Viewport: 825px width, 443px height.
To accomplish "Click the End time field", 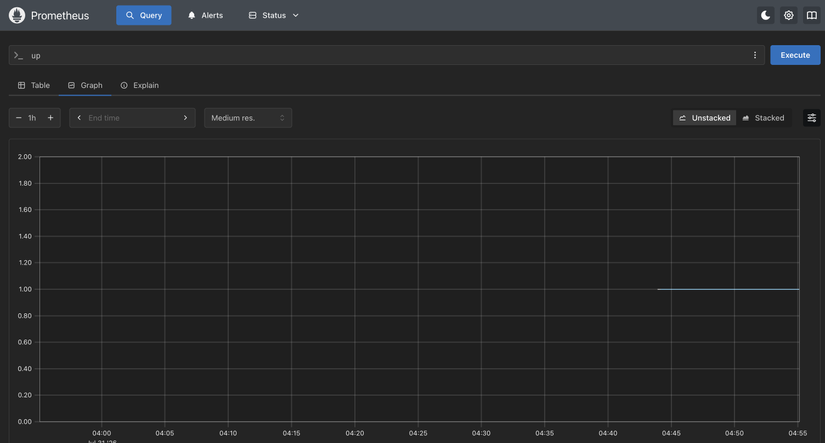I will pos(132,118).
